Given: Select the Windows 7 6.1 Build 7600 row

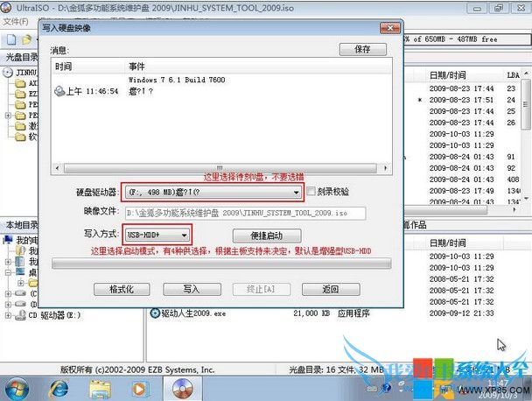Looking at the screenshot, I should (177, 80).
